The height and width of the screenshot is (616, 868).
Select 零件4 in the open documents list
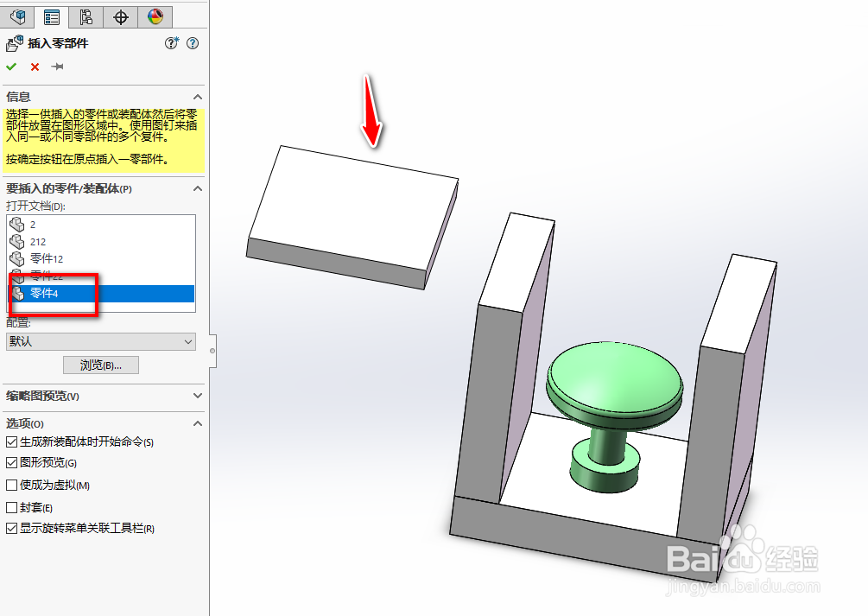click(x=101, y=293)
